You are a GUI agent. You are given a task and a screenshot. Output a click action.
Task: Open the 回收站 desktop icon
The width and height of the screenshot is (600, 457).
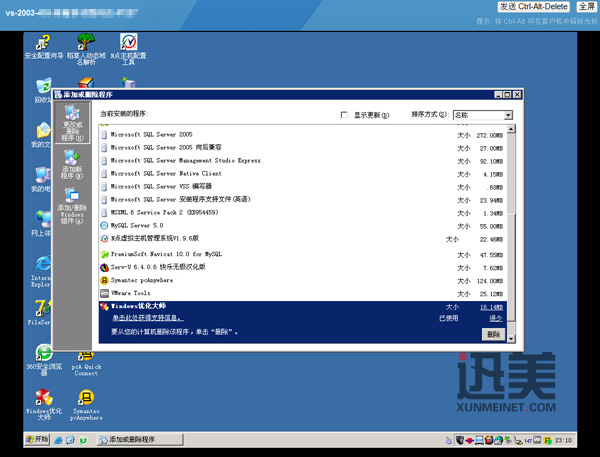pos(43,90)
